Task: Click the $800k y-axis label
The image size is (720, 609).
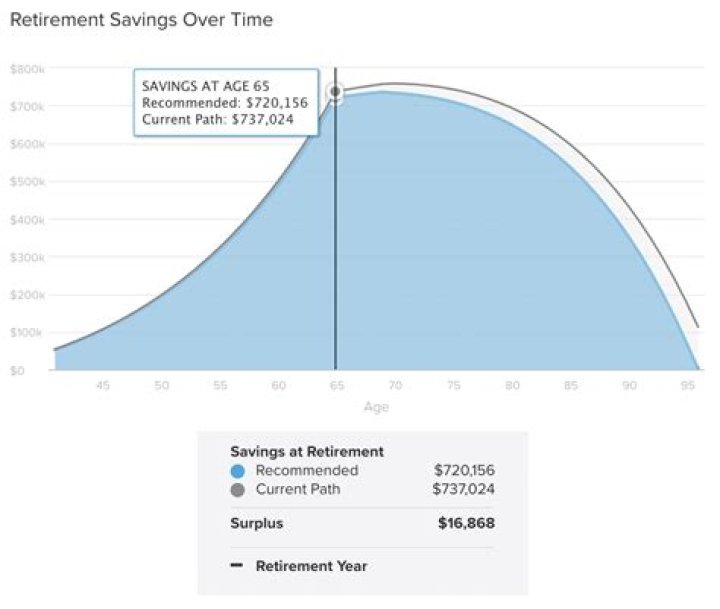Action: point(25,69)
